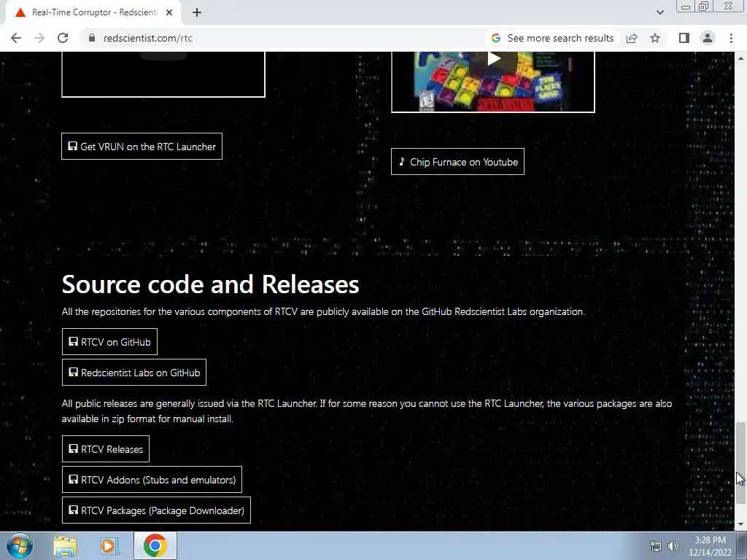Click the Google See more search results chip
The height and width of the screenshot is (560, 747).
click(553, 38)
